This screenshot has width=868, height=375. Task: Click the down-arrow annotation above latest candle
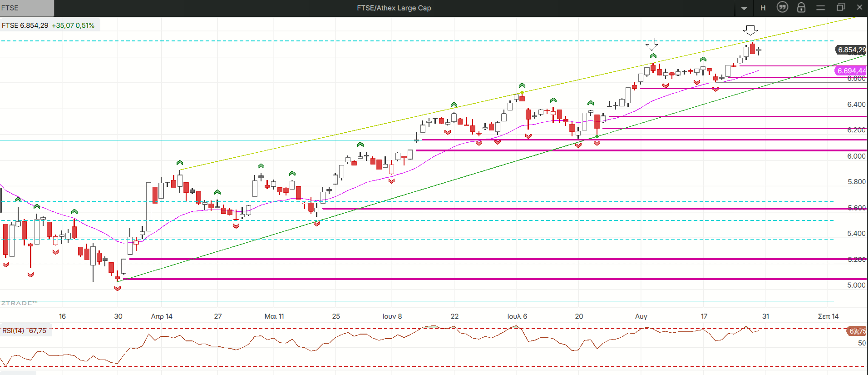pos(750,30)
